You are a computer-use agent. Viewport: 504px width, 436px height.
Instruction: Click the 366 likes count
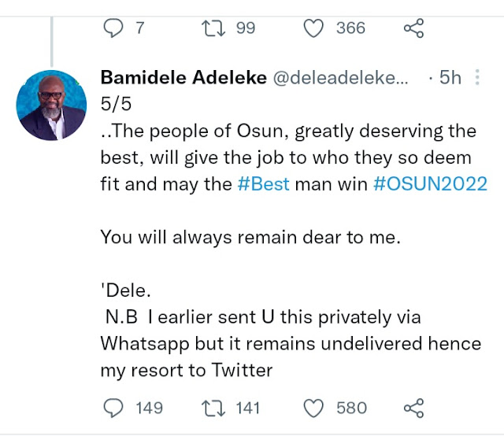point(350,28)
